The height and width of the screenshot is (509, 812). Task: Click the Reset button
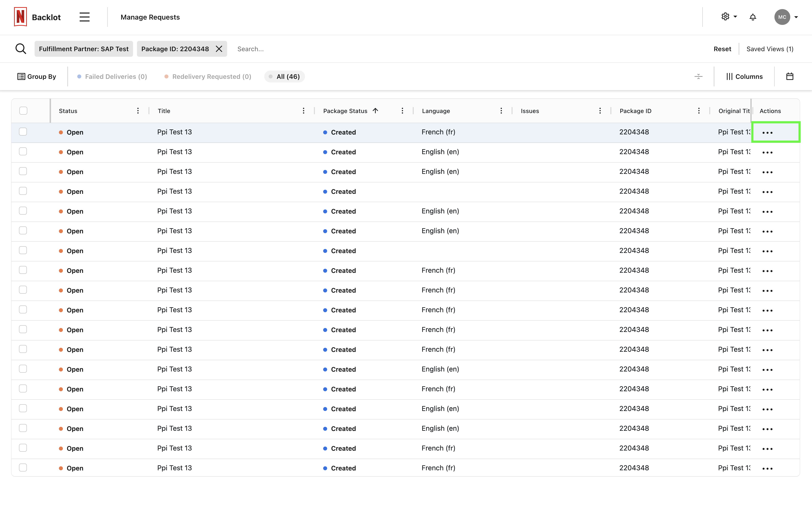722,49
